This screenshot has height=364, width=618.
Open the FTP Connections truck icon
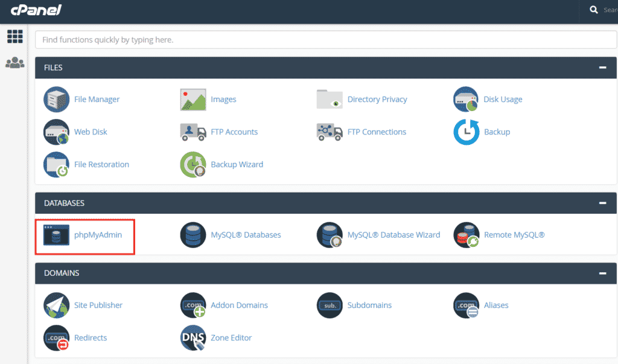[330, 132]
